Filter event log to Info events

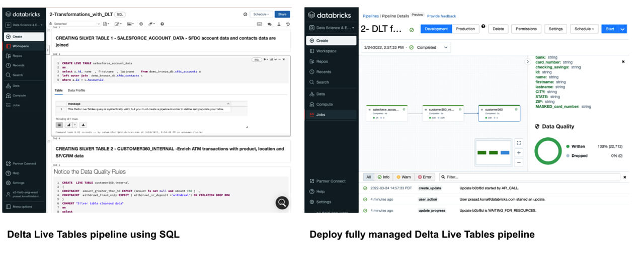click(383, 177)
